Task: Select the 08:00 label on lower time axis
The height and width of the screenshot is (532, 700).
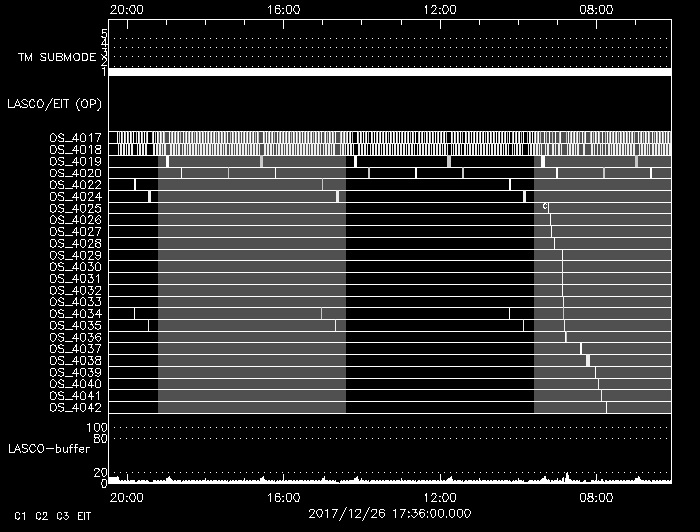Action: (x=596, y=498)
